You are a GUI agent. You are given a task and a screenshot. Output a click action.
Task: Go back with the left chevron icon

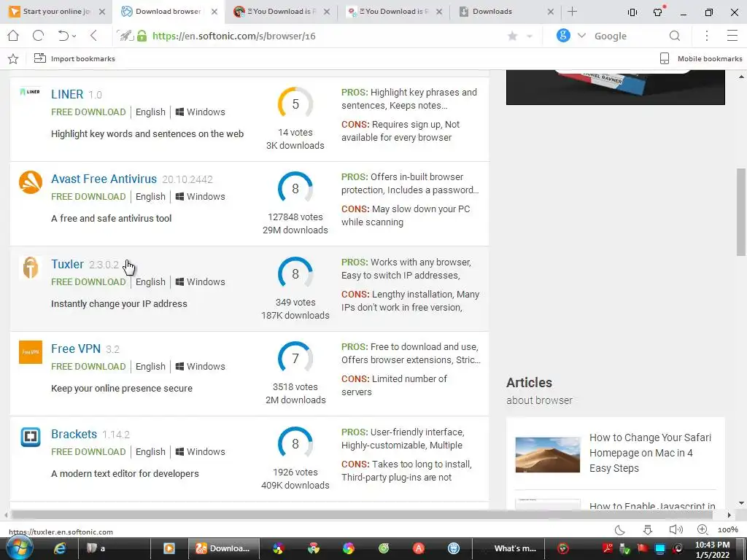(x=93, y=36)
